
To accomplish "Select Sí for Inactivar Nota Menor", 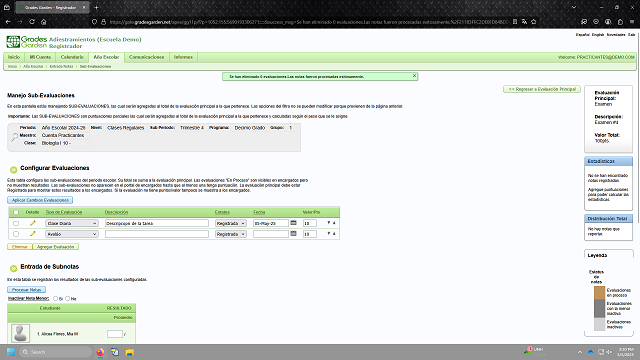I will tap(56, 298).
